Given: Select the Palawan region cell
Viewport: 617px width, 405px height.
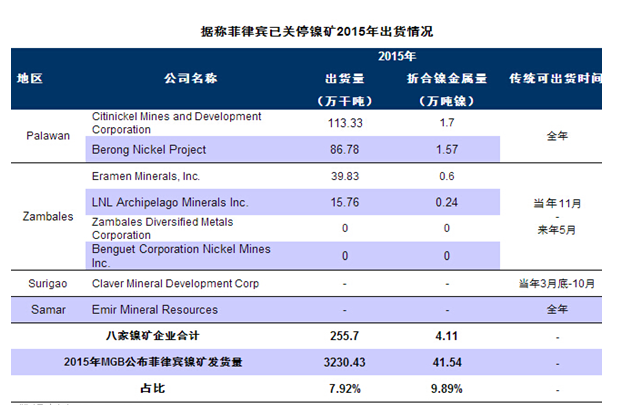Looking at the screenshot, I should click(47, 136).
